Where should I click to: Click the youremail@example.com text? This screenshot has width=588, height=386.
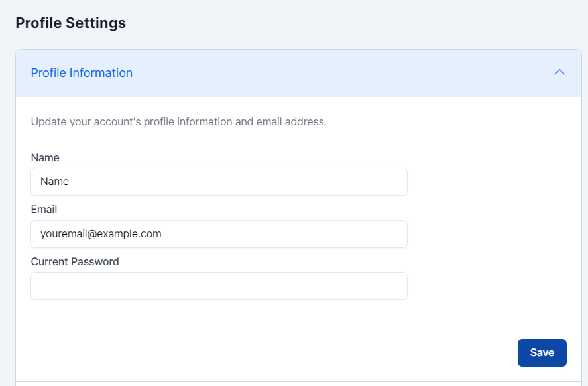101,234
